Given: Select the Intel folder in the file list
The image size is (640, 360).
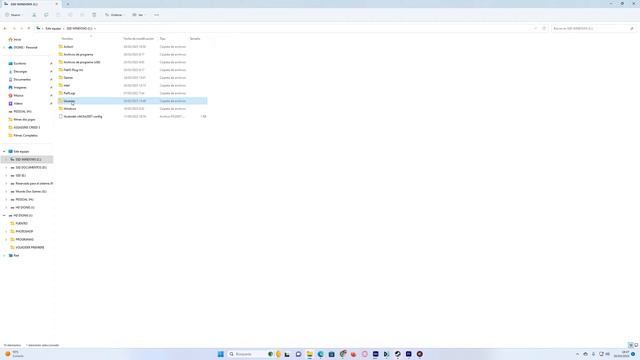Looking at the screenshot, I should (67, 85).
